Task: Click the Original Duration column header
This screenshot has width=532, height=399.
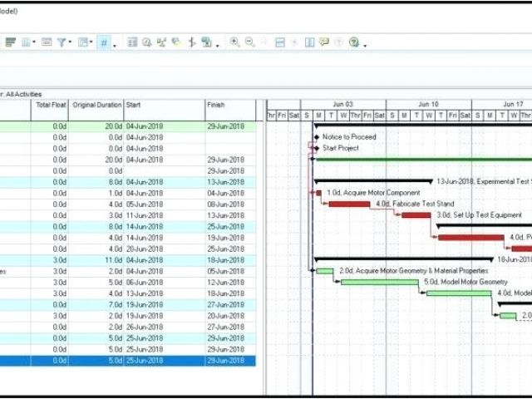Action: [96, 105]
